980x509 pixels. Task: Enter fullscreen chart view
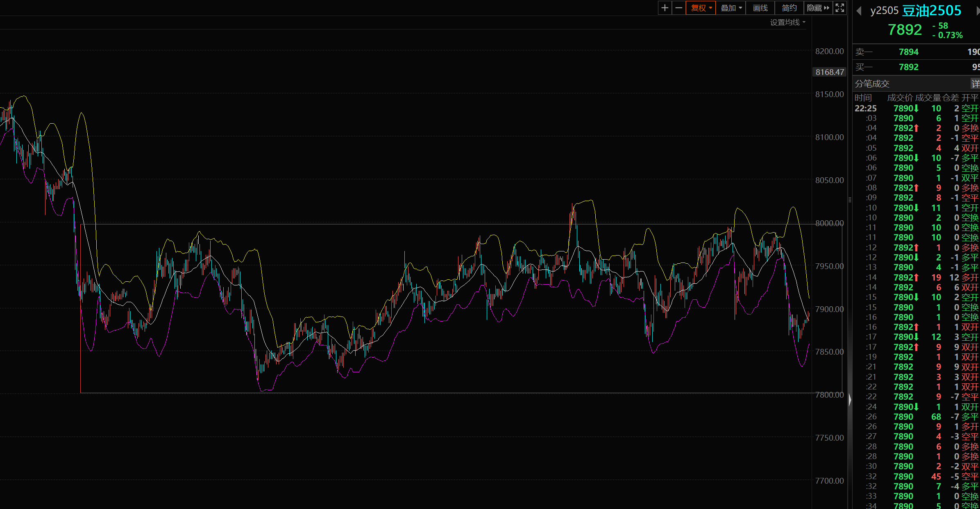[x=839, y=8]
